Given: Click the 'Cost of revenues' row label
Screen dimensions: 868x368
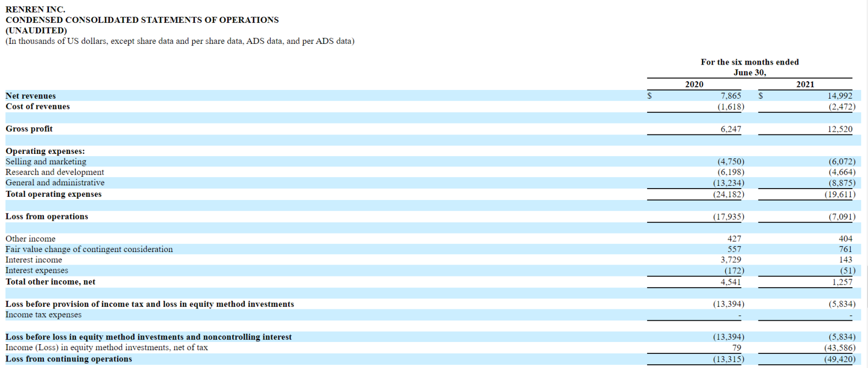Looking at the screenshot, I should pos(37,107).
